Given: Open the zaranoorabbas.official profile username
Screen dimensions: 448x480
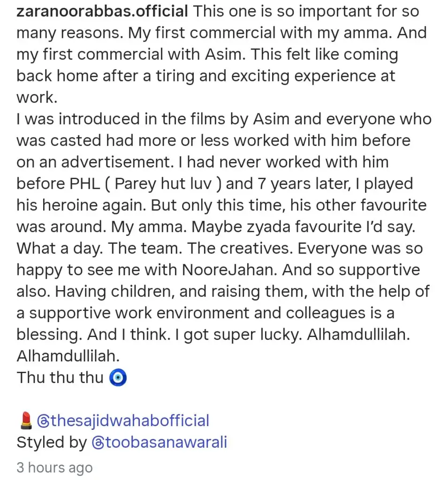Looking at the screenshot, I should coord(102,12).
